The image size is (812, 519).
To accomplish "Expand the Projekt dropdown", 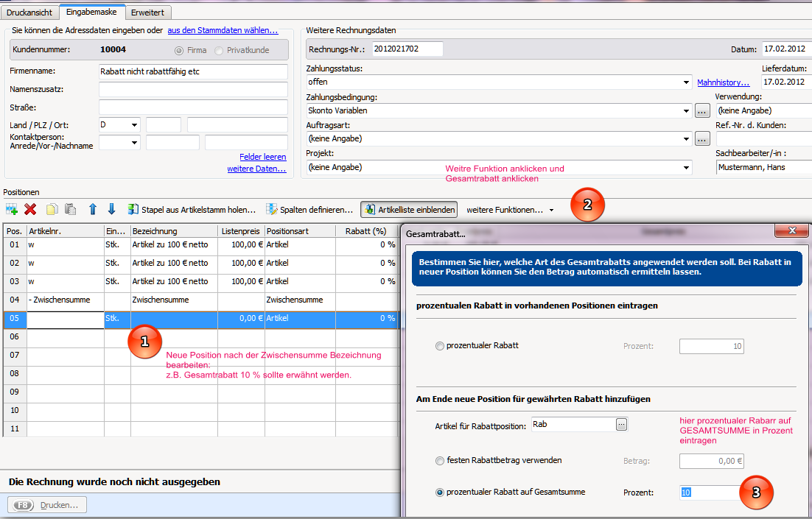I will point(686,168).
